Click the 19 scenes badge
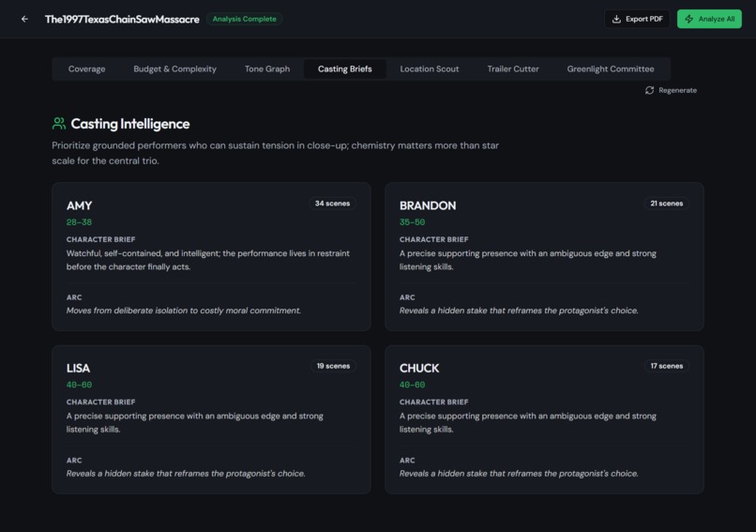Image resolution: width=756 pixels, height=532 pixels. point(333,366)
